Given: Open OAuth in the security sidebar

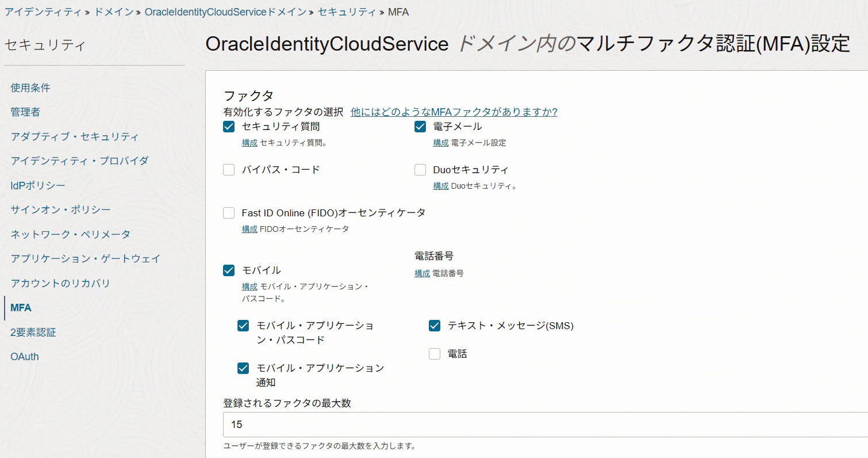Looking at the screenshot, I should pyautogui.click(x=25, y=357).
